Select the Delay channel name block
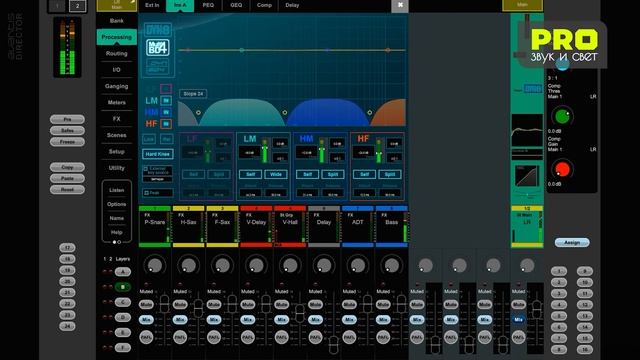 (324, 227)
